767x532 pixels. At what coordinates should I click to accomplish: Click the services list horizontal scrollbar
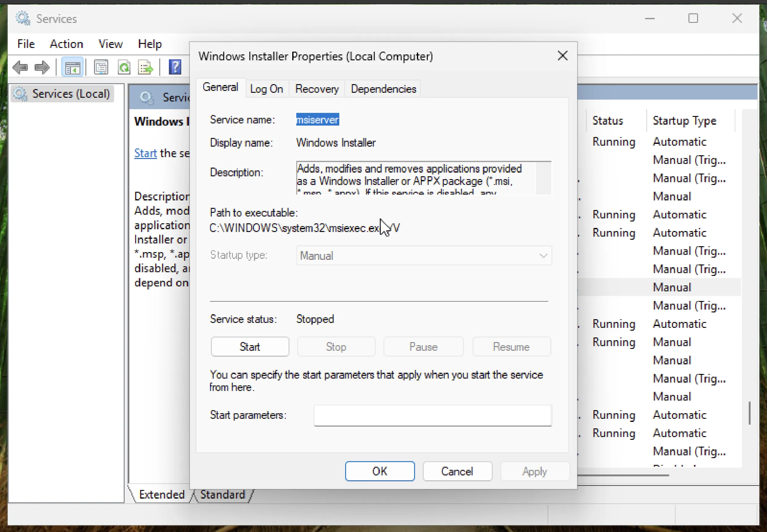[x=623, y=475]
